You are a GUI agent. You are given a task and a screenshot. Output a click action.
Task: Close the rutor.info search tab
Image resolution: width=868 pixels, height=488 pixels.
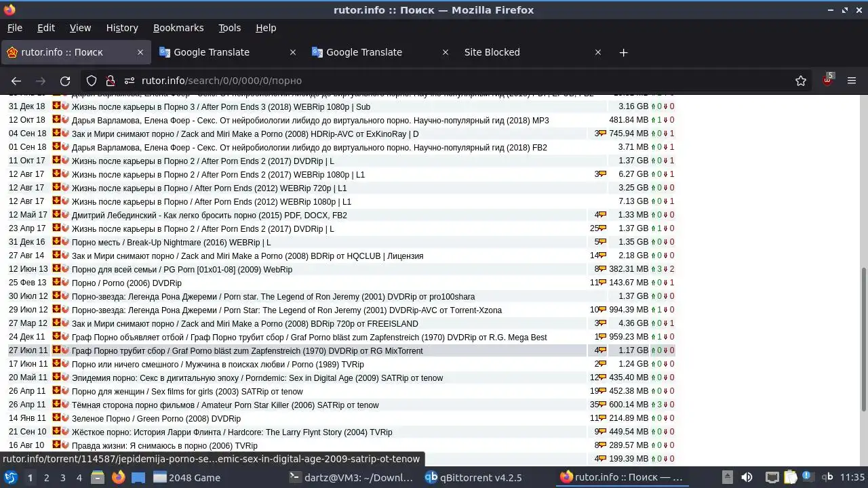(140, 52)
